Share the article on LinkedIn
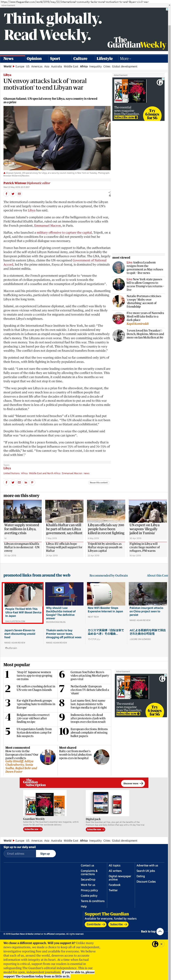This screenshot has width=171, height=980. (26, 482)
